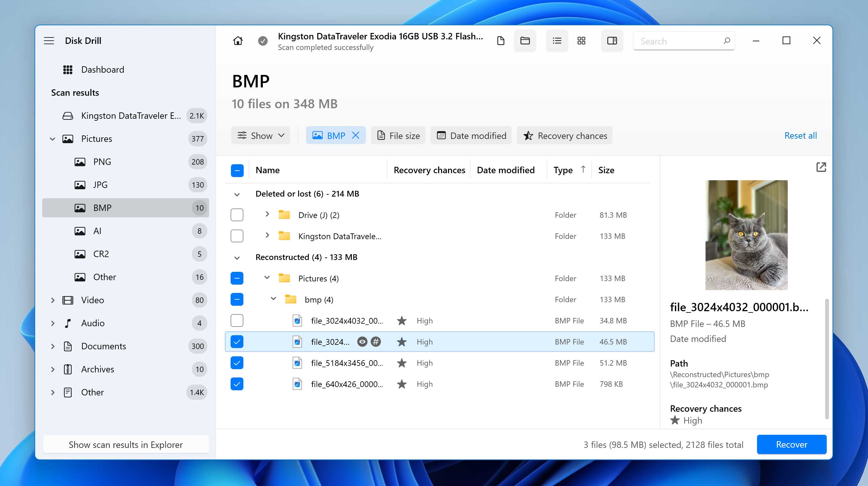Open the hamburger menu
The width and height of the screenshot is (868, 486).
pos(49,41)
